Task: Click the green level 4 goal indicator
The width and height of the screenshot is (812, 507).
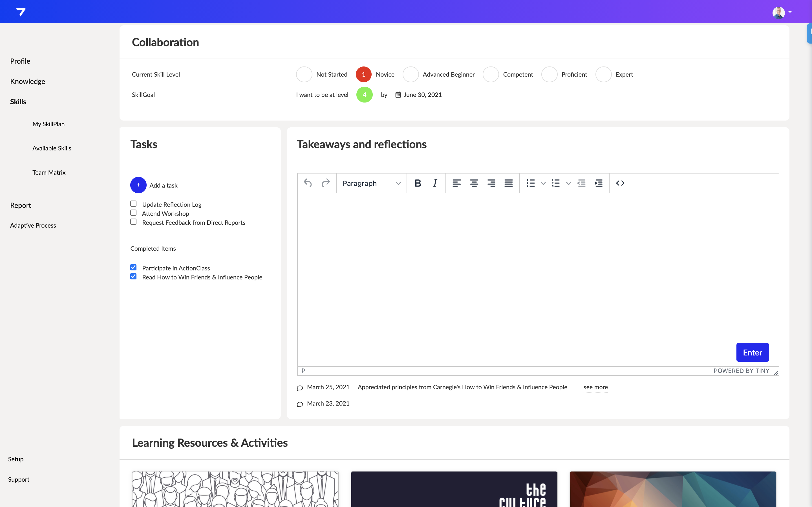Action: [x=364, y=95]
